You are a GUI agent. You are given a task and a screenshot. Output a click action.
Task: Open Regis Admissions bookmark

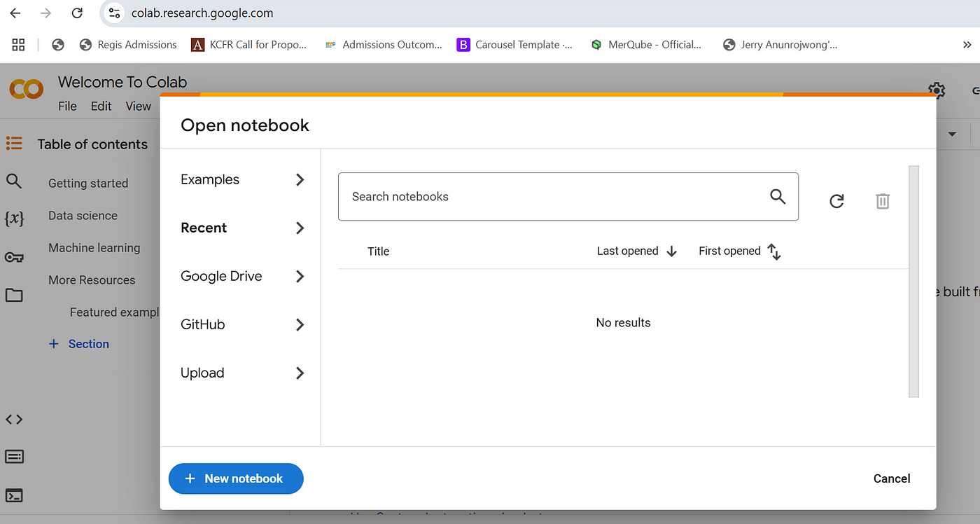click(x=128, y=45)
